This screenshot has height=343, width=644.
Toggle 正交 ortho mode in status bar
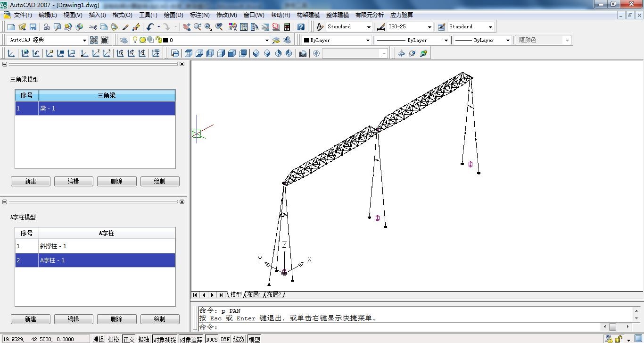click(129, 339)
